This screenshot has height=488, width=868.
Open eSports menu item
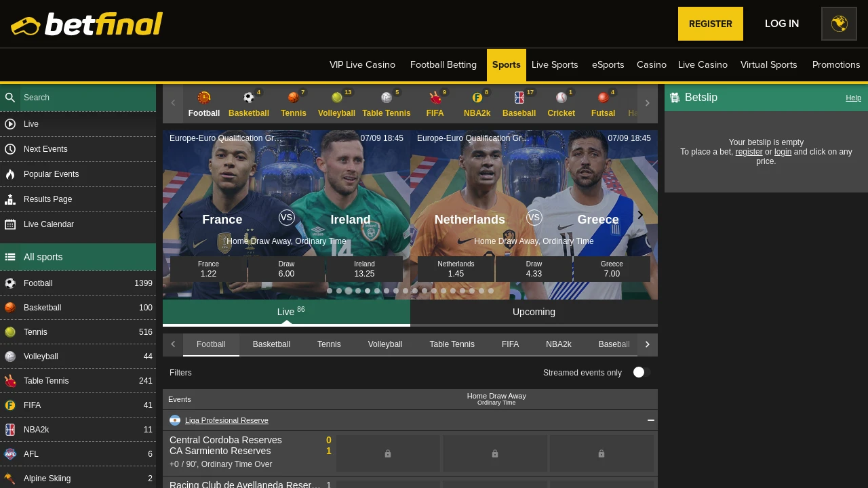(x=608, y=65)
